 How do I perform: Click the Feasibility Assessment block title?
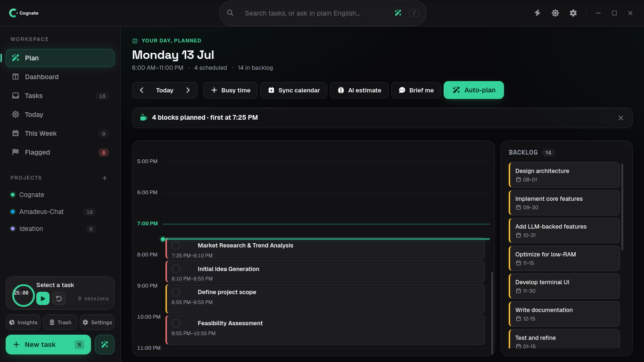click(230, 323)
